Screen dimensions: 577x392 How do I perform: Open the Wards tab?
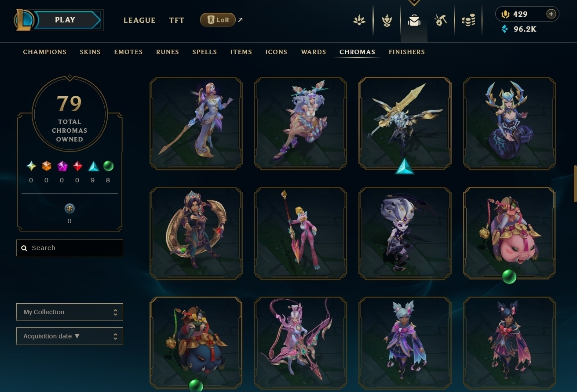(x=314, y=52)
